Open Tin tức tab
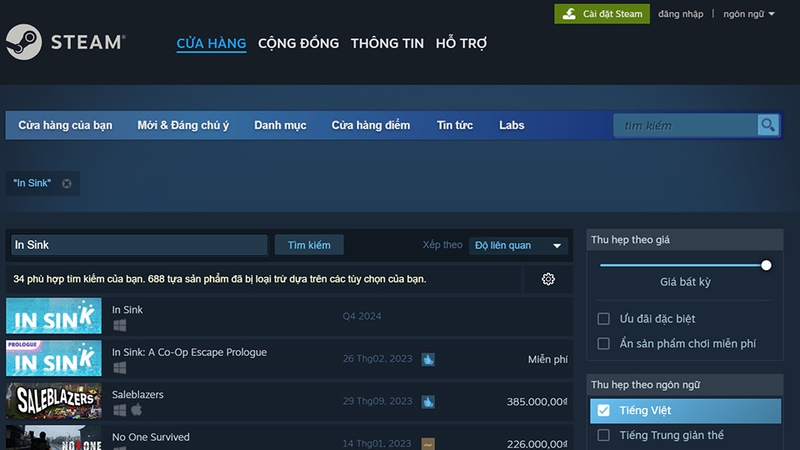 point(455,126)
